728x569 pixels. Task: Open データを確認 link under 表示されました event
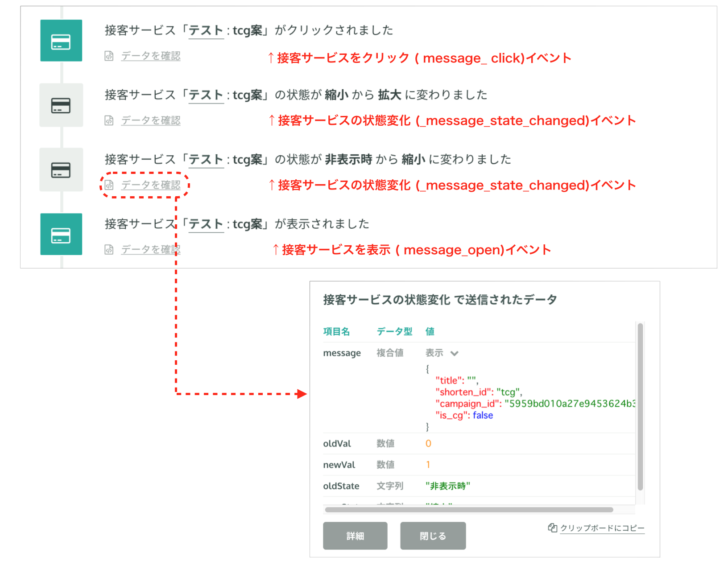(x=151, y=249)
